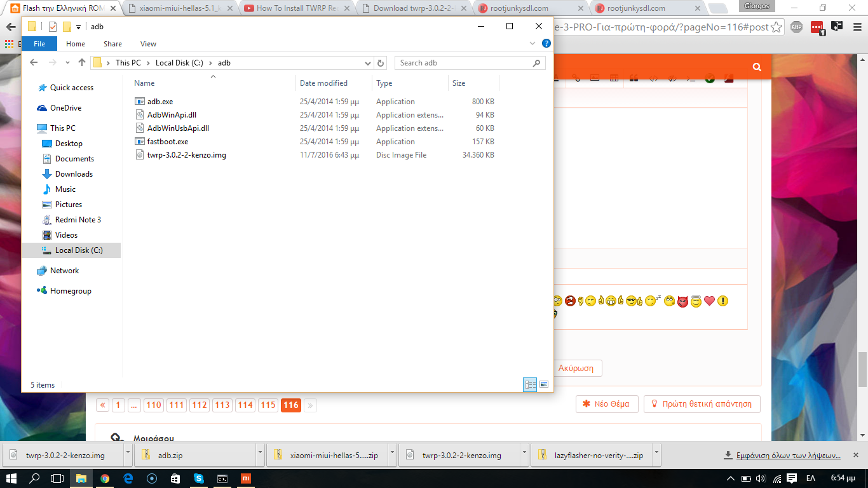Select AdbWinUsbApi.dll in the file list
868x488 pixels.
178,128
